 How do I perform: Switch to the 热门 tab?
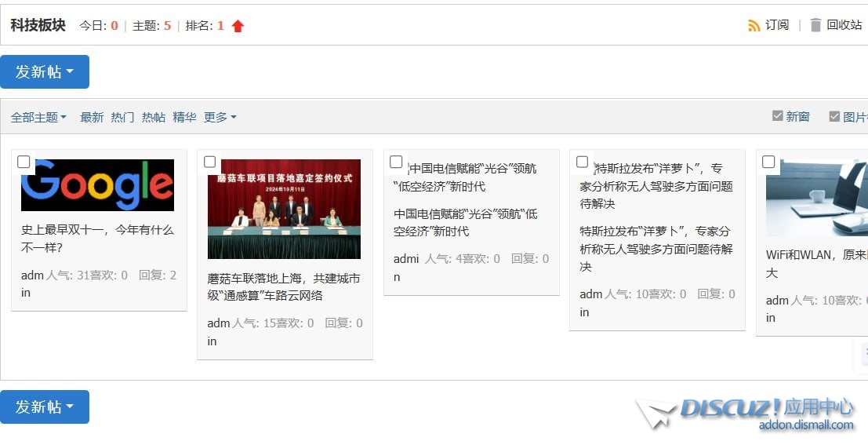tap(122, 117)
